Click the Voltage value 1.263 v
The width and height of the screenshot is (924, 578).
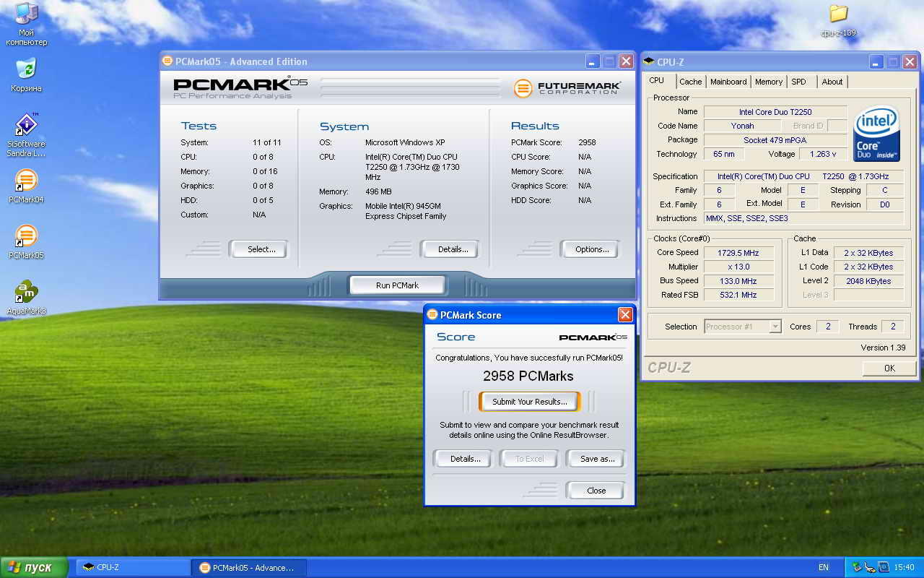(823, 154)
